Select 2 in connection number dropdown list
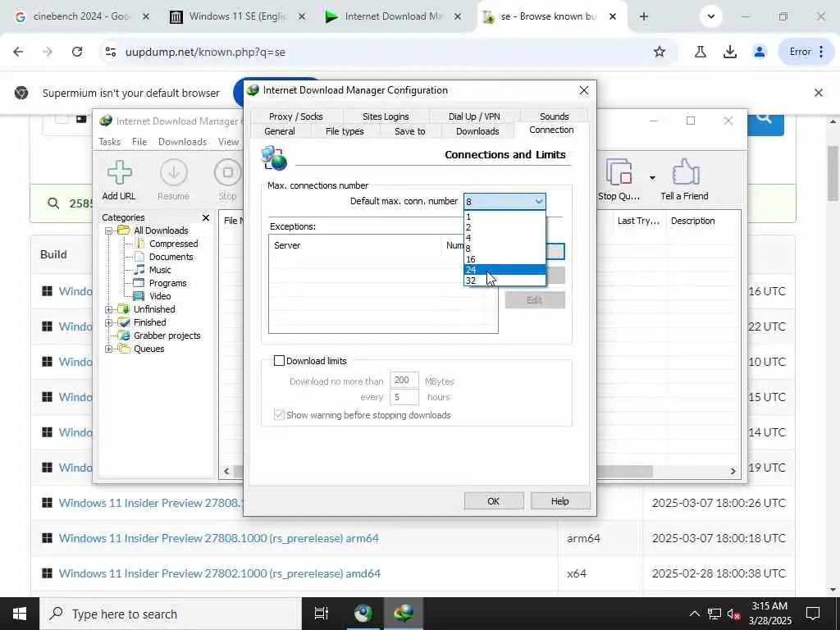 [504, 227]
